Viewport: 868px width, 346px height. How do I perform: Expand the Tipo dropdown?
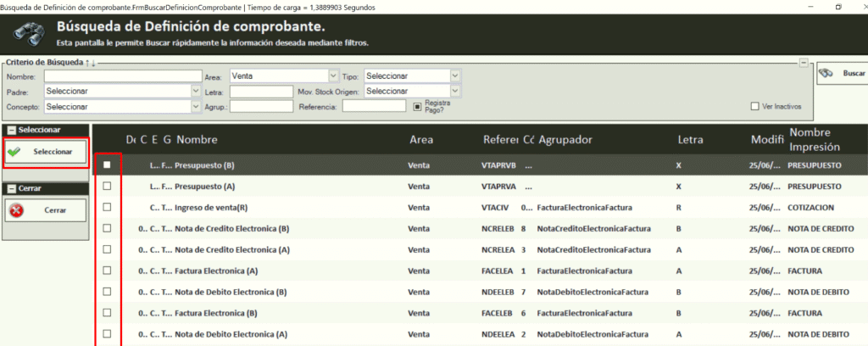455,75
